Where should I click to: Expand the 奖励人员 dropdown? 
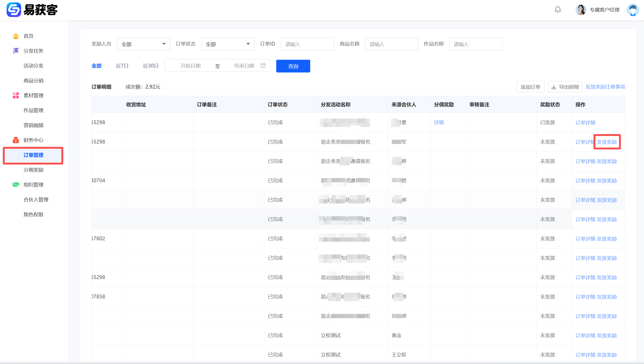click(143, 44)
